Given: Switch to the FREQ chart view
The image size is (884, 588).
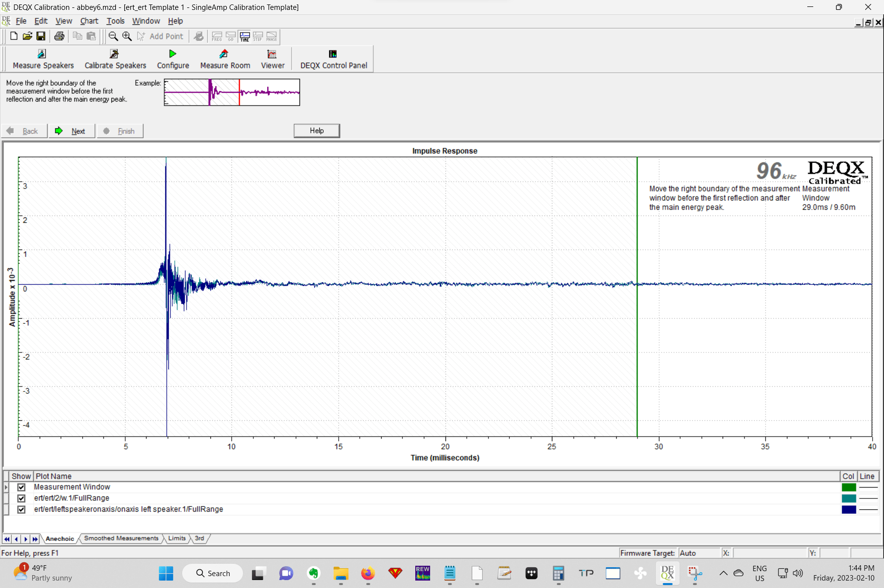Looking at the screenshot, I should 217,37.
